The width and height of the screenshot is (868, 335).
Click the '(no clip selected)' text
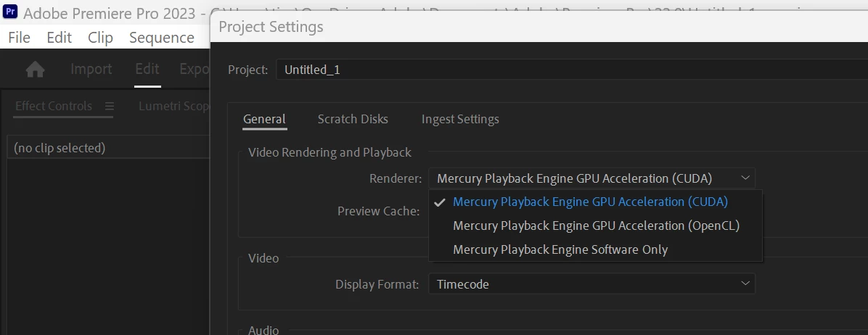(60, 148)
